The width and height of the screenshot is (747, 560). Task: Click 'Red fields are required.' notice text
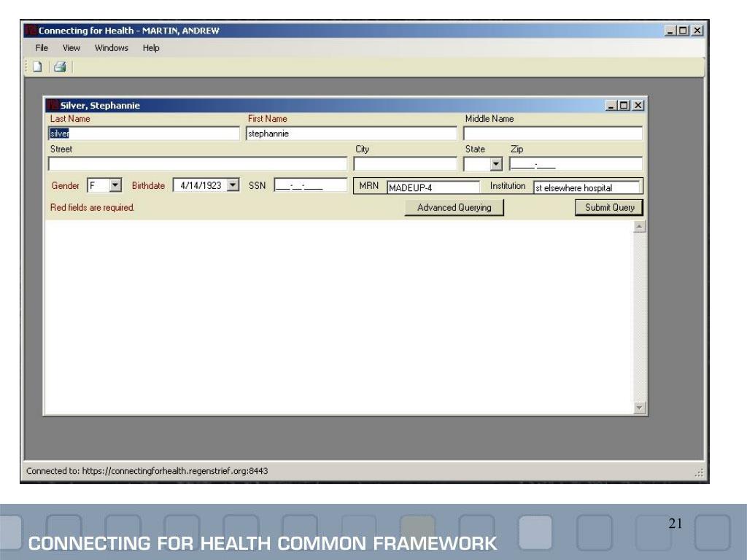93,208
